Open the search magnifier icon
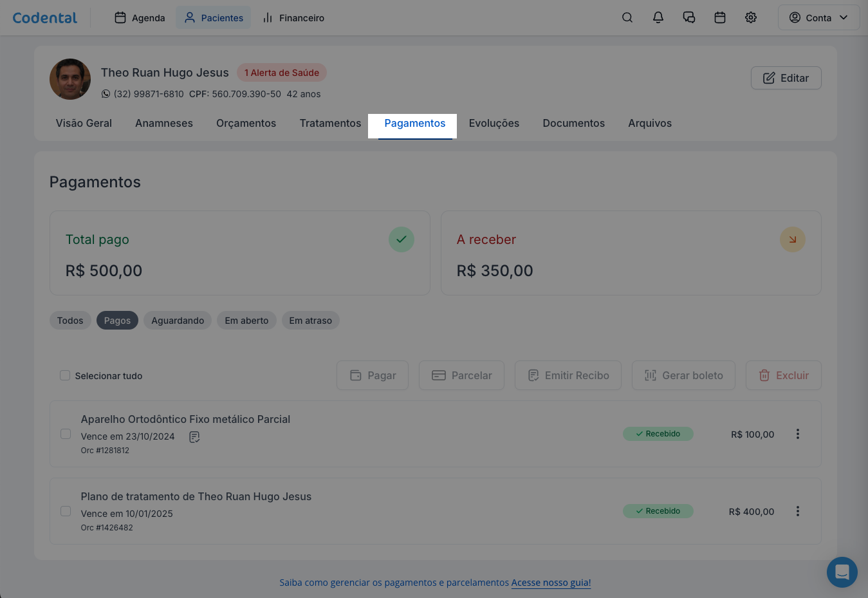868x598 pixels. 627,18
